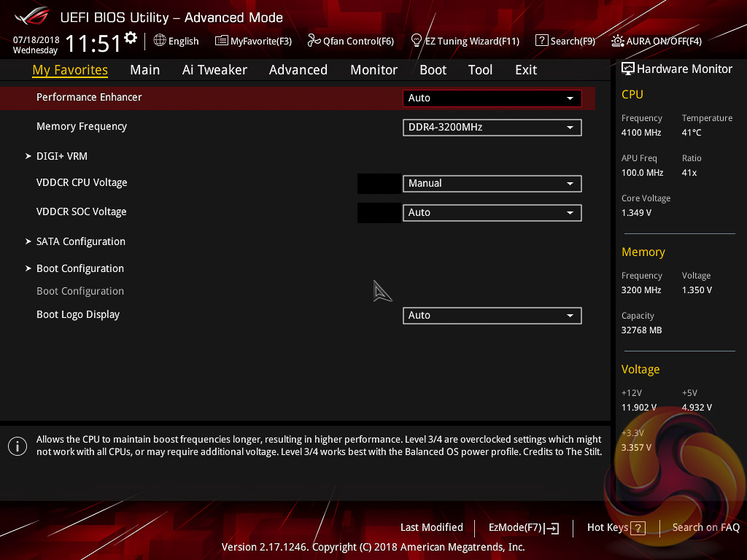This screenshot has height=560, width=747.
Task: Switch to the Ai Tweaker tab
Action: point(214,70)
